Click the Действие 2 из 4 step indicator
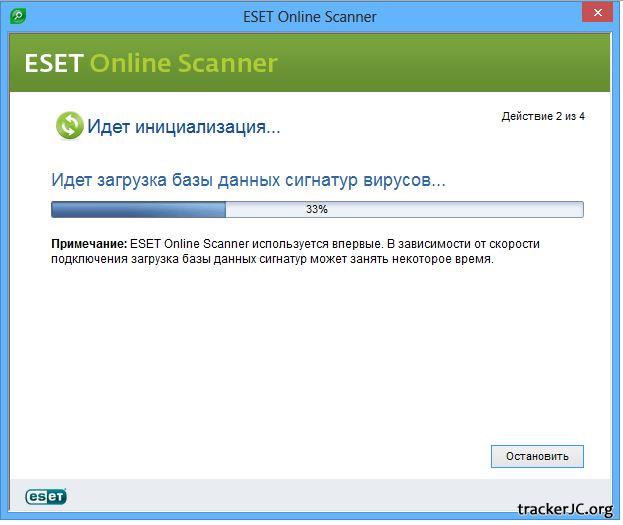 [543, 117]
